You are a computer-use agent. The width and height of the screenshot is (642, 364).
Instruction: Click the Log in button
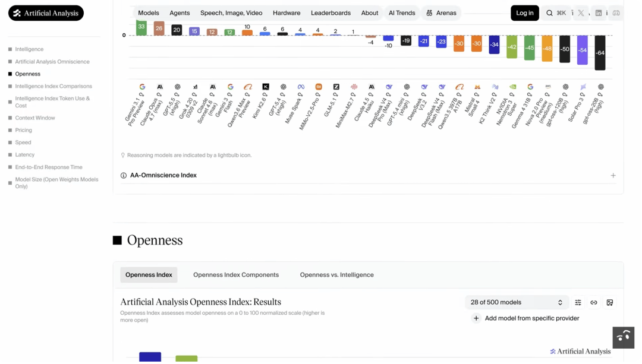click(524, 13)
